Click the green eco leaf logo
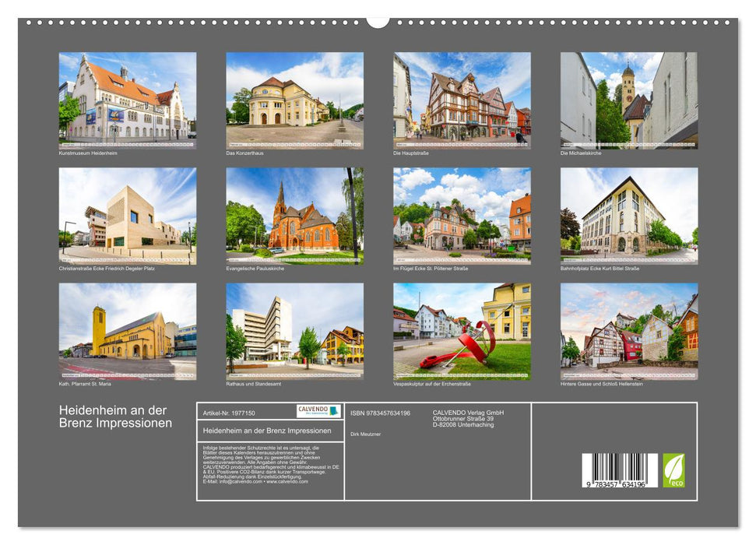The width and height of the screenshot is (756, 545). click(673, 470)
